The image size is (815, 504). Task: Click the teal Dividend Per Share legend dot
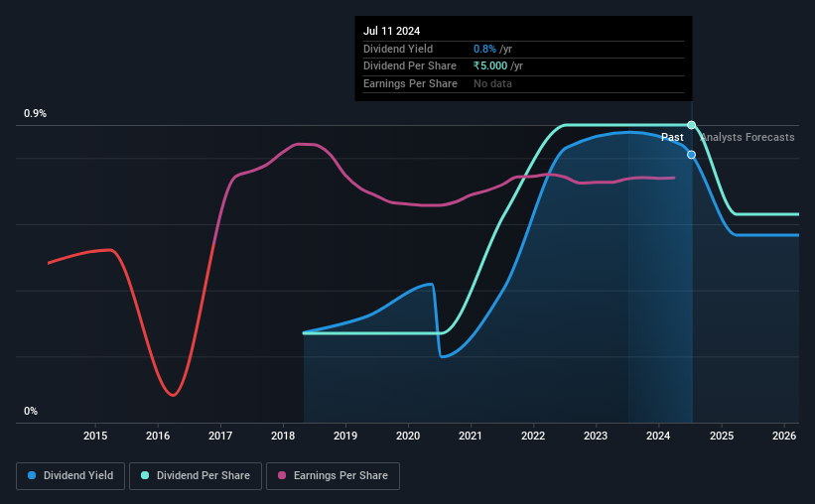click(145, 475)
